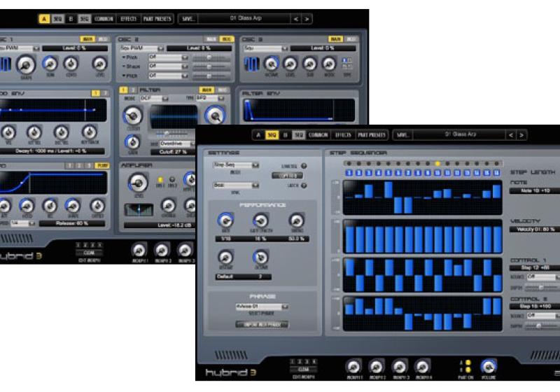Click CLEAR under edit morph in sequencer window
560x392 pixels.
[303, 369]
